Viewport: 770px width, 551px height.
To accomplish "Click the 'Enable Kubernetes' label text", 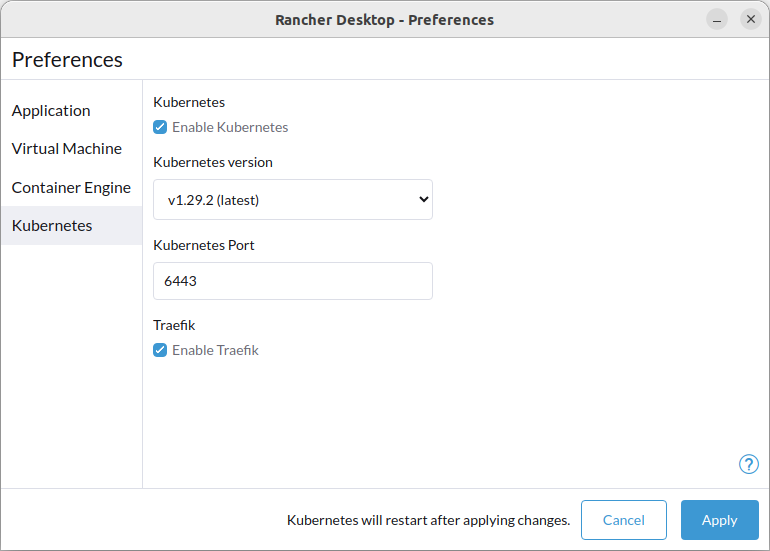I will [230, 127].
